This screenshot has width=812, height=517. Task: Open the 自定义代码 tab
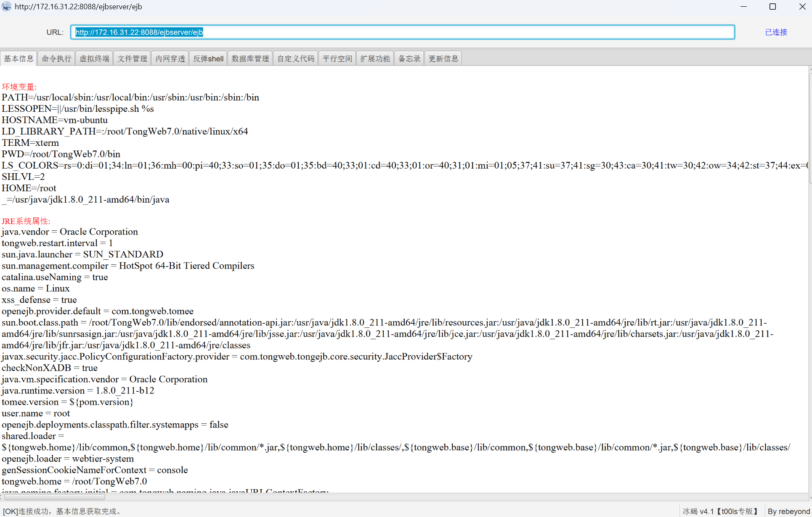(x=296, y=58)
